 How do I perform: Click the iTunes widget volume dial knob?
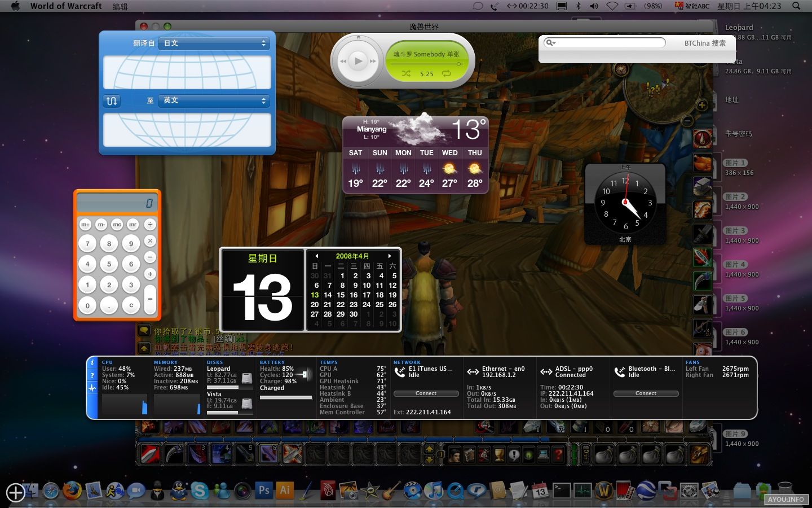click(358, 38)
